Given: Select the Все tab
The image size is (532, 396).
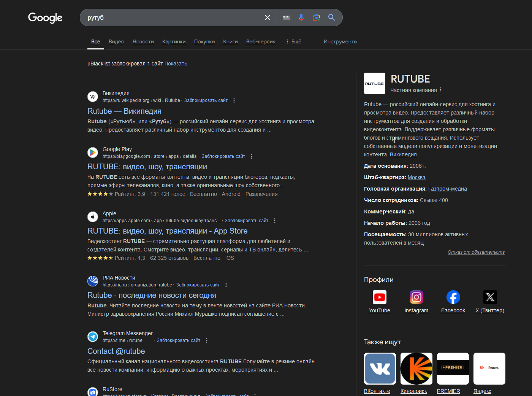Looking at the screenshot, I should pos(96,41).
